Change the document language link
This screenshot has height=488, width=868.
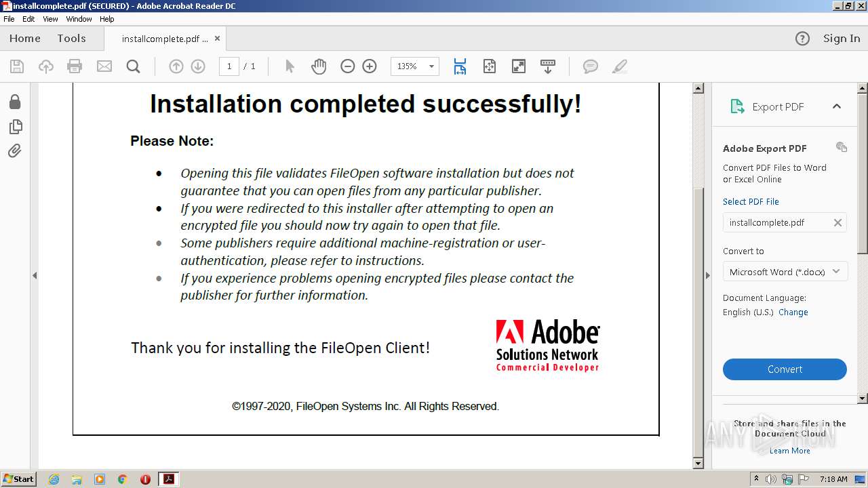793,312
